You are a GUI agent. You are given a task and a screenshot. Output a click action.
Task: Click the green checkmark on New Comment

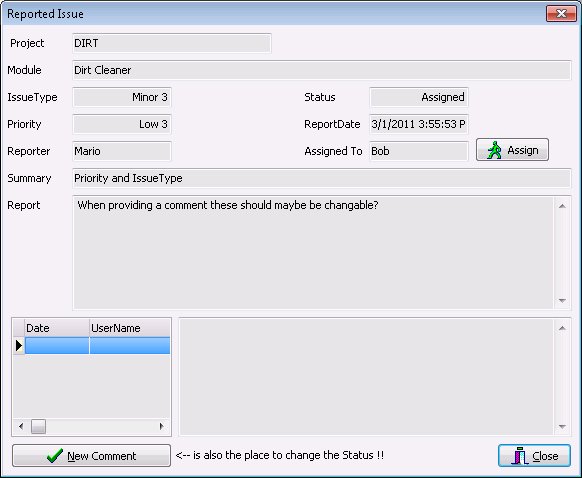click(x=55, y=455)
